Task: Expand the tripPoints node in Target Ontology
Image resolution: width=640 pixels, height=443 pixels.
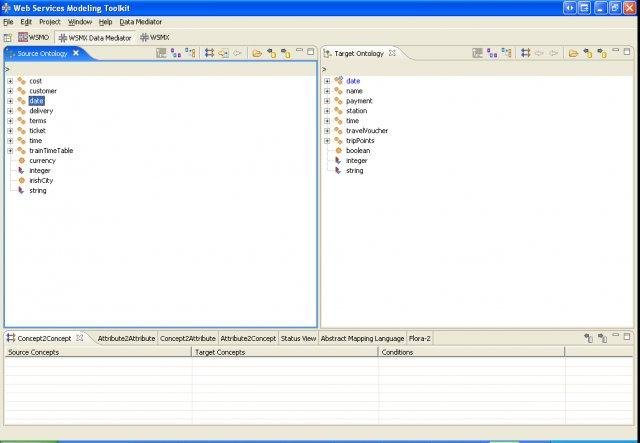Action: [327, 141]
